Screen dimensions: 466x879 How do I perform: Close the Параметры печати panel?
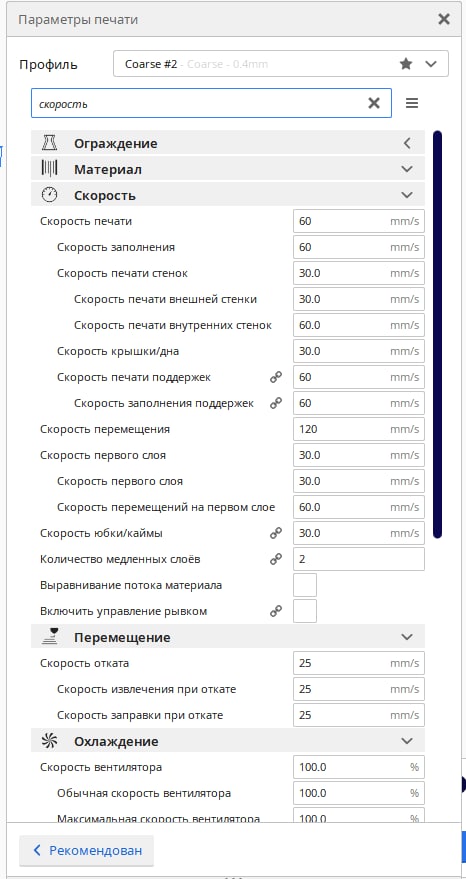tap(444, 20)
